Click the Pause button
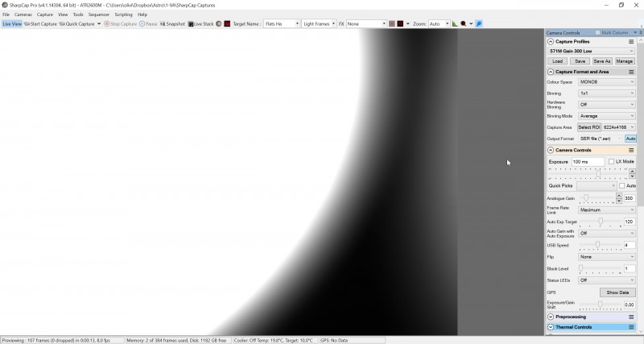 coord(148,24)
